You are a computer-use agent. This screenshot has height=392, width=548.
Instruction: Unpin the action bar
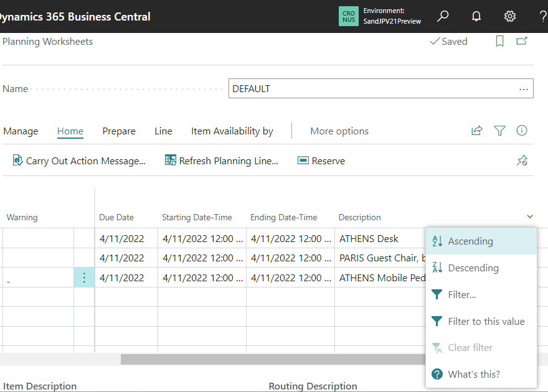click(x=522, y=161)
